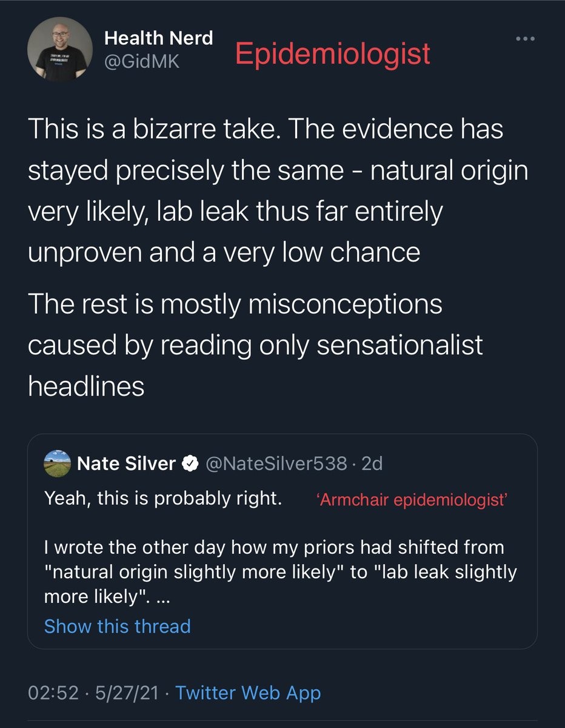Viewport: 565px width, 728px height.
Task: Open the three-dot more options menu
Action: 525,39
